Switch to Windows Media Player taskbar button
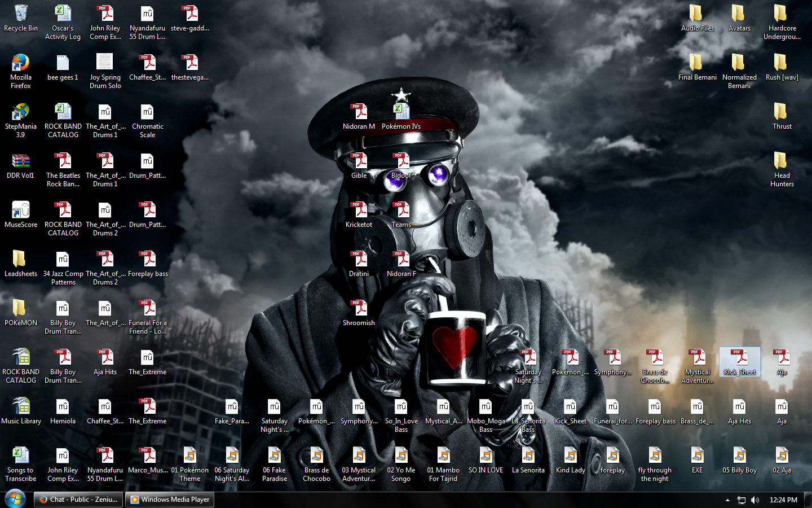The height and width of the screenshot is (508, 812). point(170,500)
